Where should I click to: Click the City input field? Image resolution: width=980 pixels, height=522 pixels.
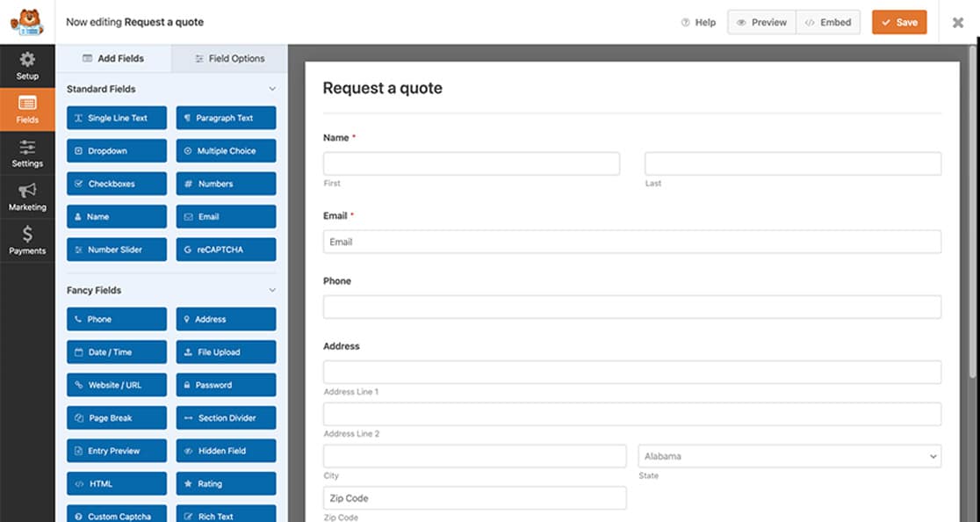coord(474,456)
